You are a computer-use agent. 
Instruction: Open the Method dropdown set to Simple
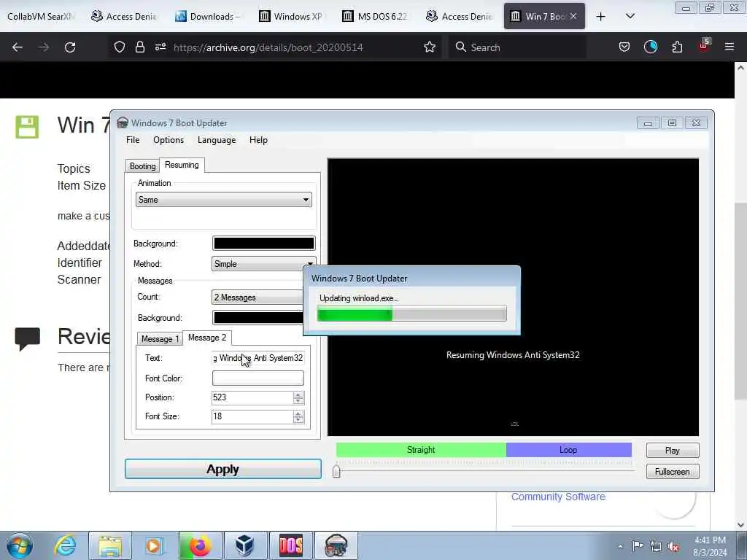click(263, 264)
